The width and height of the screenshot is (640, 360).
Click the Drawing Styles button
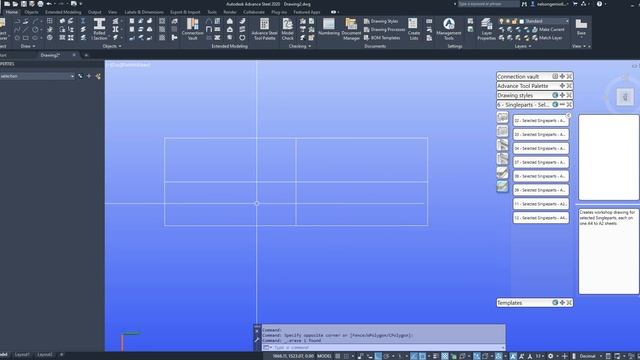point(381,21)
